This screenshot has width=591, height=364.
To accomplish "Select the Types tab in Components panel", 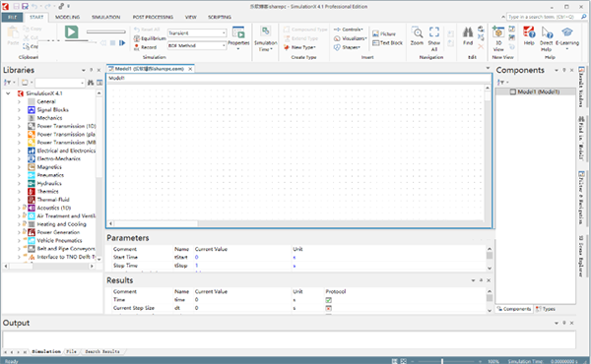I will (546, 309).
